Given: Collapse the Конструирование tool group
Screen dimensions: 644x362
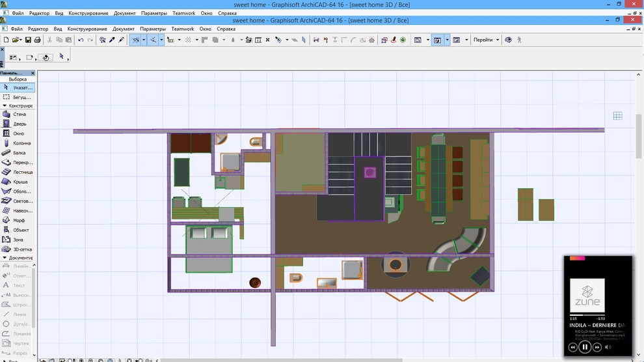Looking at the screenshot, I should tap(20, 105).
